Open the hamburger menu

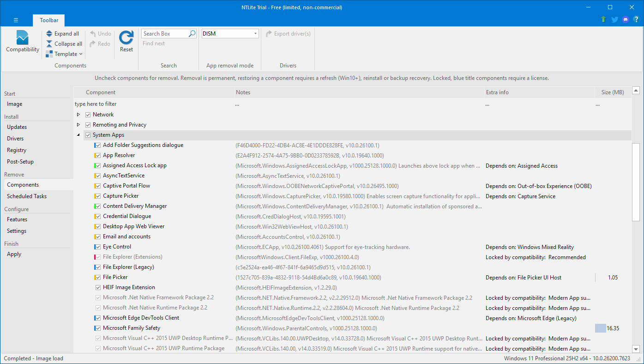click(x=16, y=20)
